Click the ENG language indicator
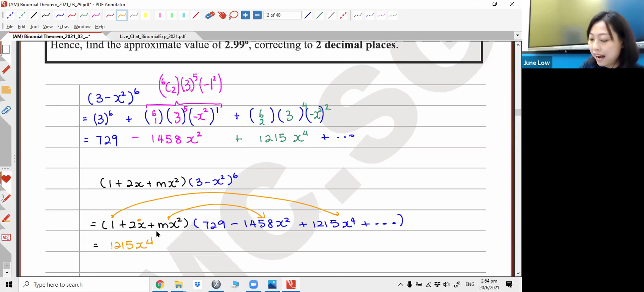The width and height of the screenshot is (644, 292). click(470, 284)
